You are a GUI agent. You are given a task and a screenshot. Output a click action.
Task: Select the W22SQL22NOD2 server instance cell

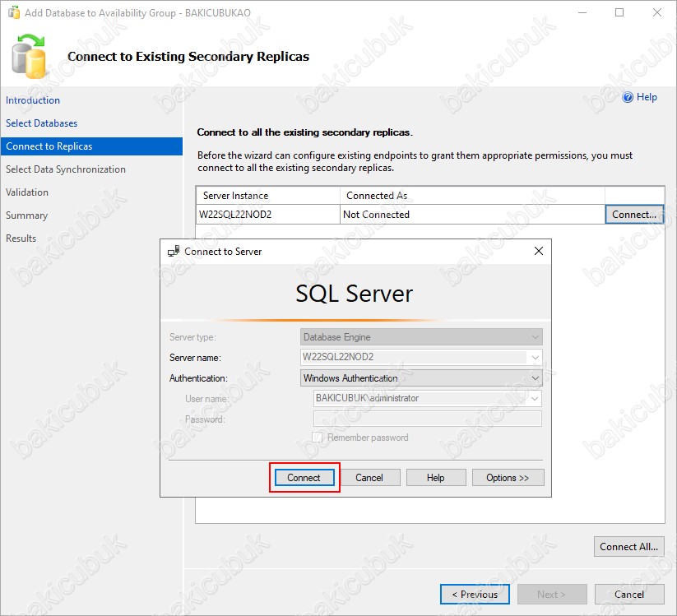268,214
